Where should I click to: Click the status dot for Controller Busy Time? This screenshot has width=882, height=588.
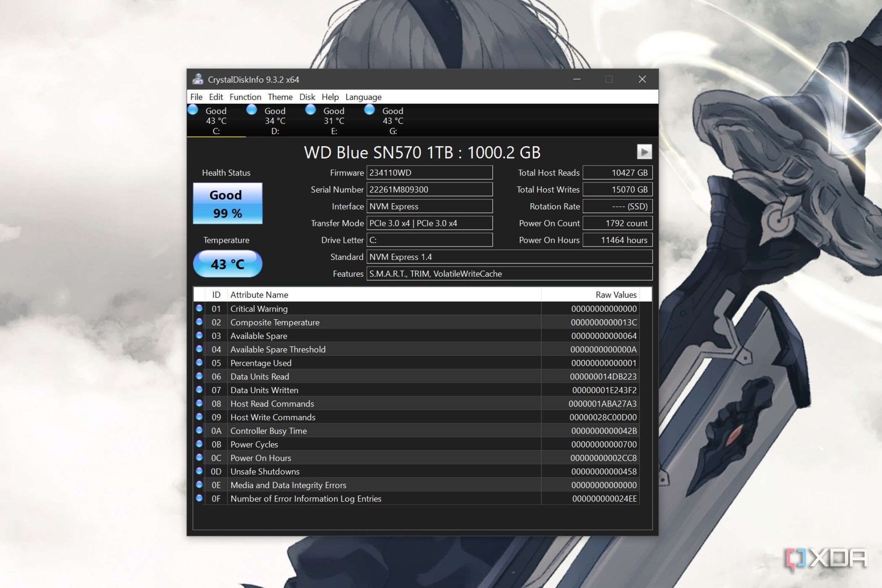click(199, 430)
